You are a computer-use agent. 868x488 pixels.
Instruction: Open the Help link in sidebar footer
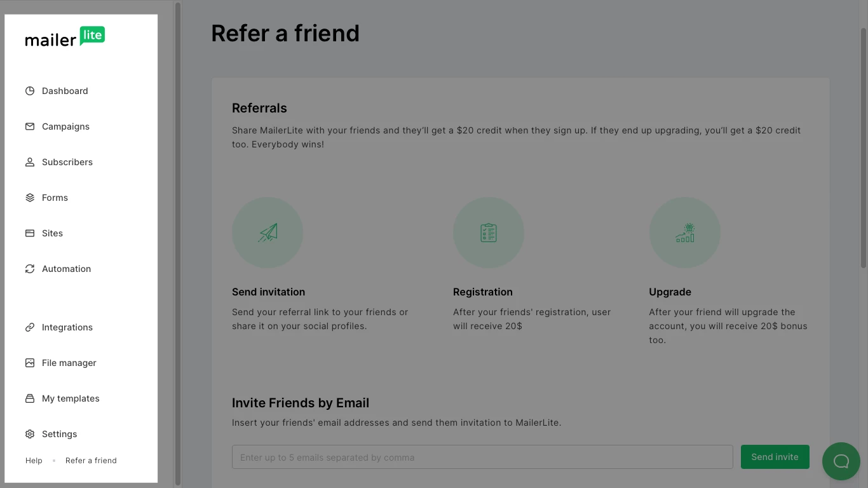point(34,461)
